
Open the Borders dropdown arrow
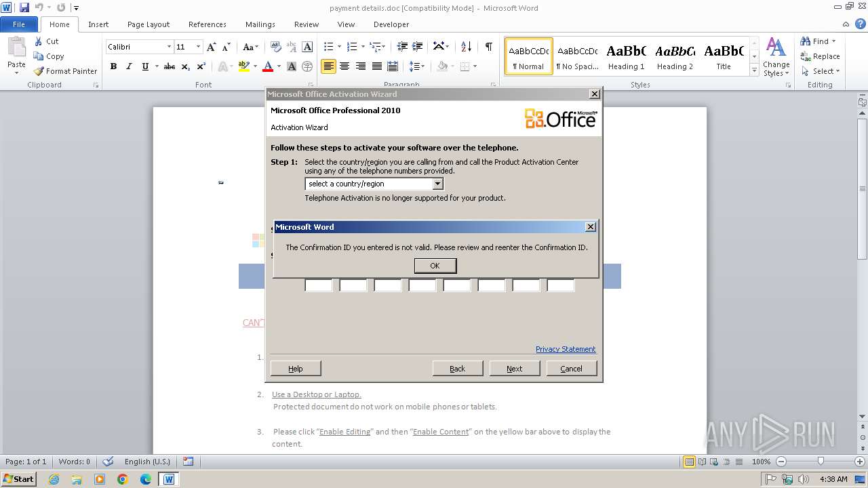coord(475,66)
